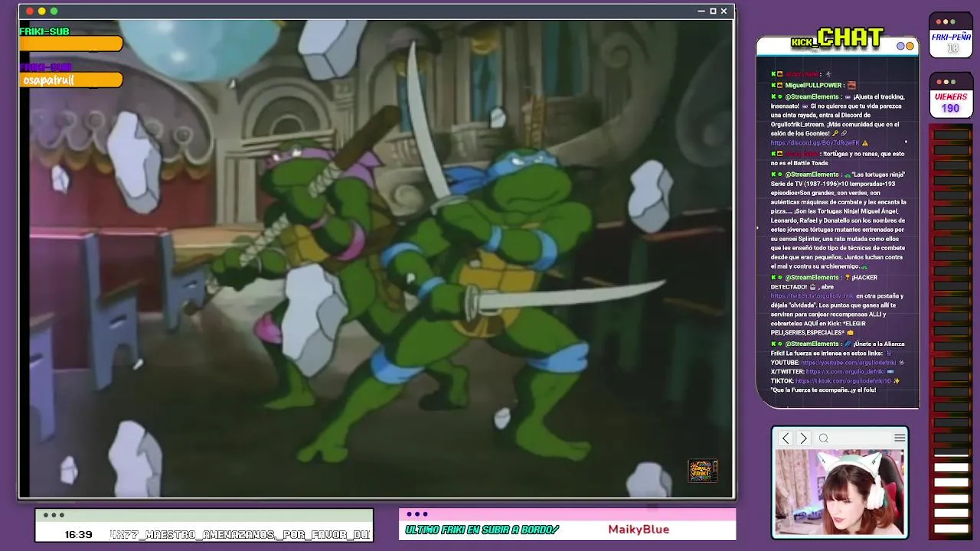Click the MiguelFULLPOWER username in the chat
Image resolution: width=980 pixels, height=551 pixels.
814,86
